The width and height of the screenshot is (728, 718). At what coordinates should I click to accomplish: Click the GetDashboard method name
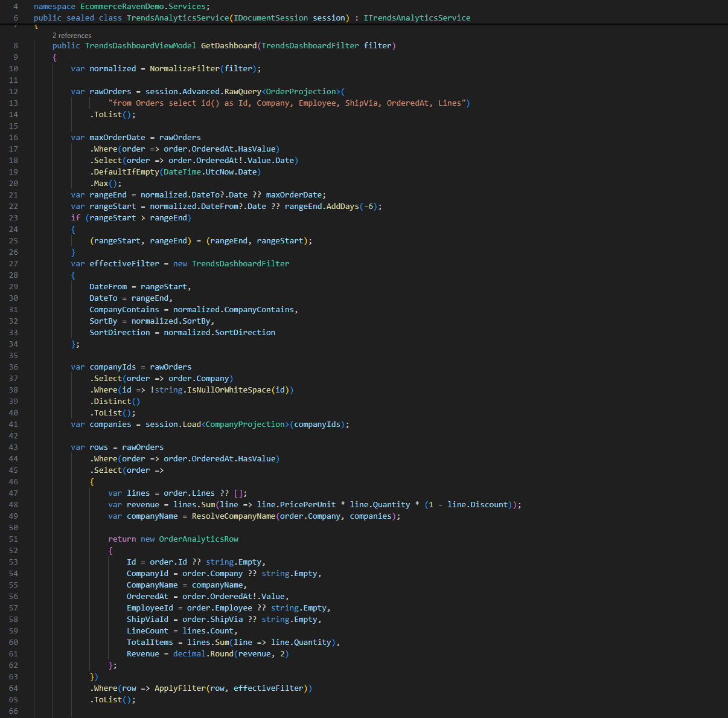tap(229, 46)
